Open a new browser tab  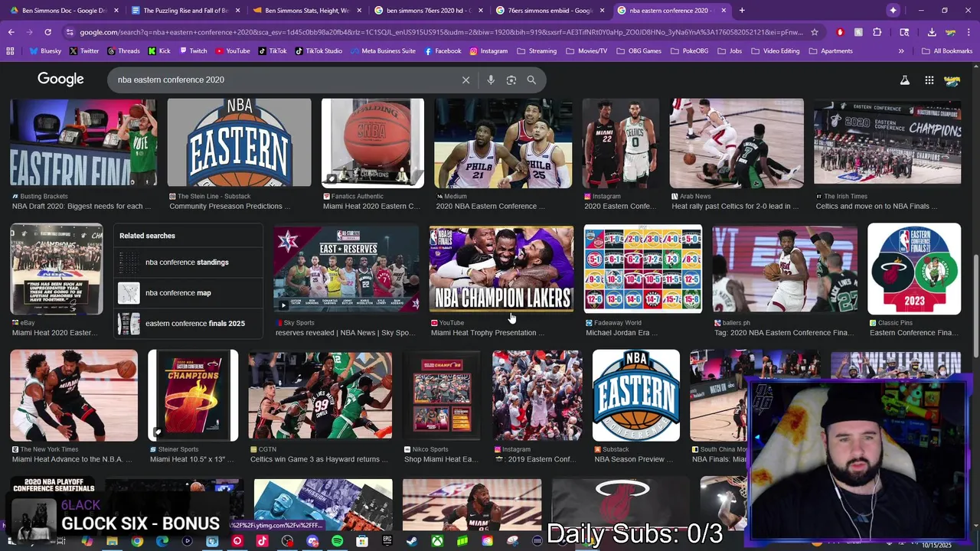(x=742, y=11)
